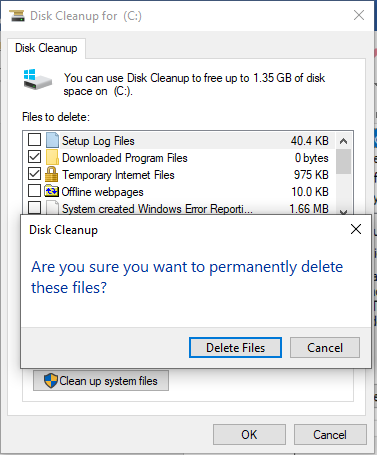Cancel the permanent delete confirmation
The height and width of the screenshot is (455, 377).
[325, 348]
